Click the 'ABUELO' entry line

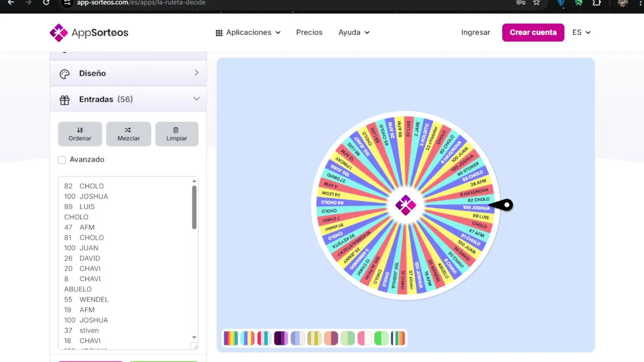(78, 289)
